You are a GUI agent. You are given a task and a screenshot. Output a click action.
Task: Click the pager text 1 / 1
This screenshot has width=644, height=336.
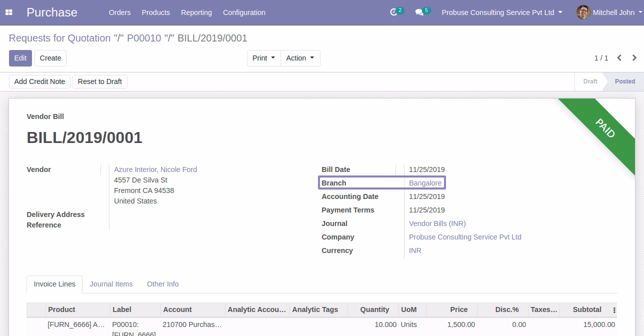(x=601, y=58)
